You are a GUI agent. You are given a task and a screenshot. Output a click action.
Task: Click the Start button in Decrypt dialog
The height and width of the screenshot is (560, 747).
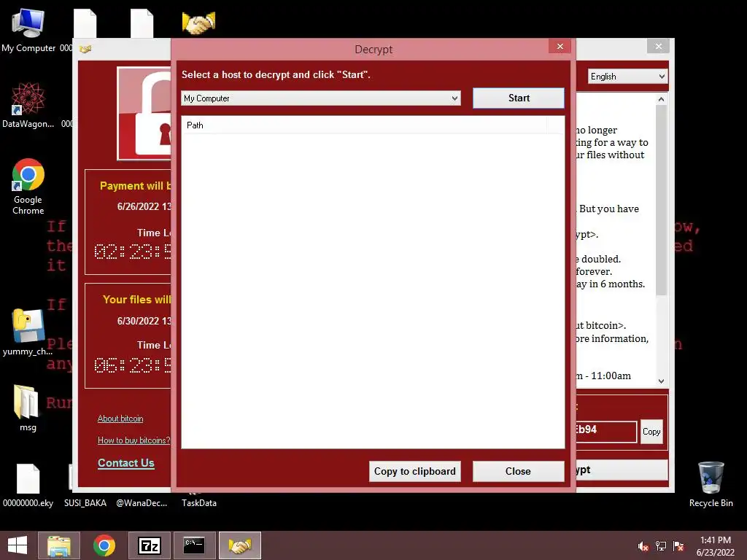click(519, 98)
